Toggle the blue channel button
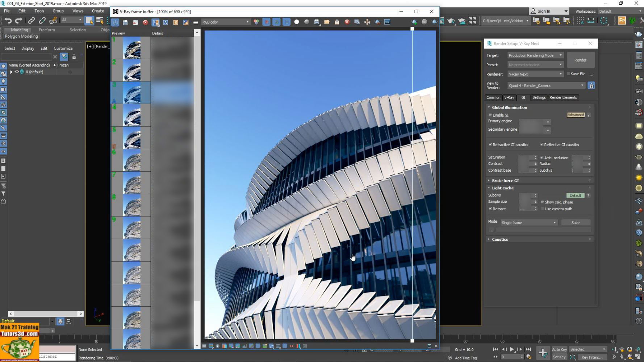Viewport: 644px width, 362px height. (287, 22)
